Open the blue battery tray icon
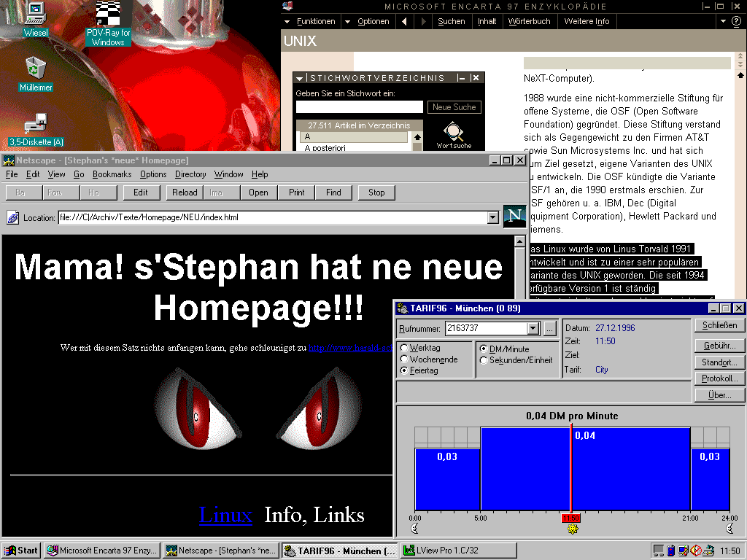The image size is (747, 560). tap(671, 551)
